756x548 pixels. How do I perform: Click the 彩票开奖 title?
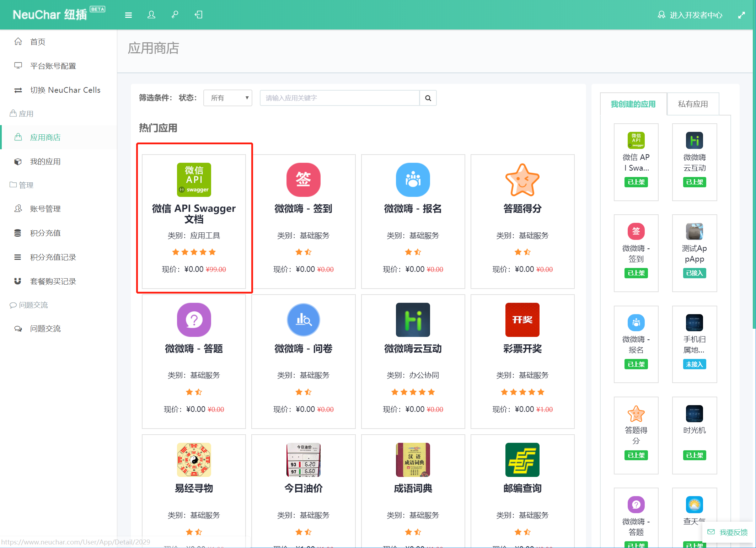click(x=522, y=349)
